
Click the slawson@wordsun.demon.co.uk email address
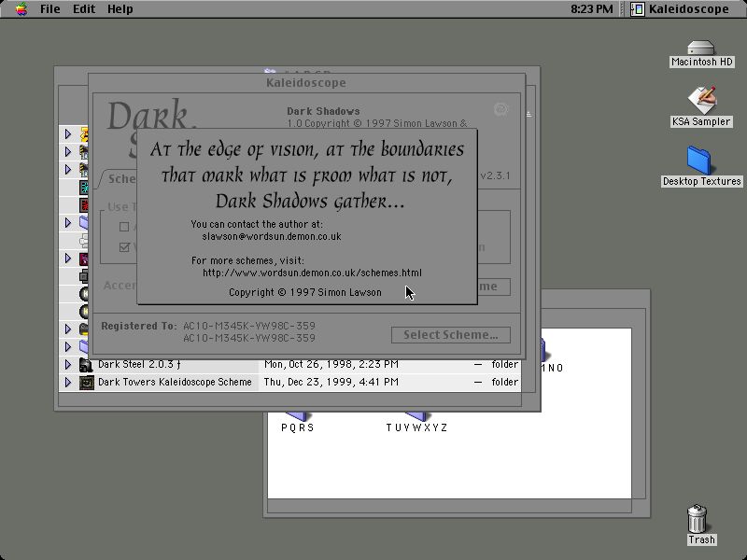click(x=272, y=237)
